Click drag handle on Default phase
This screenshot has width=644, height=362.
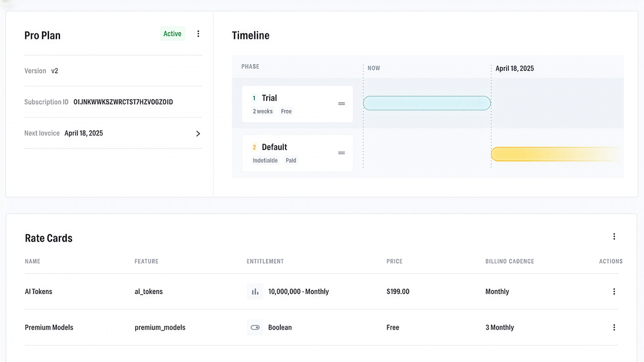click(x=341, y=153)
